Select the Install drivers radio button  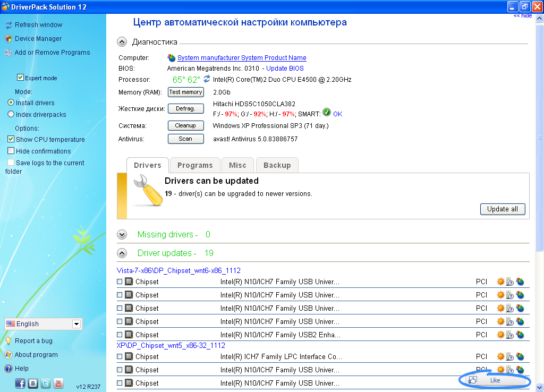click(x=11, y=103)
